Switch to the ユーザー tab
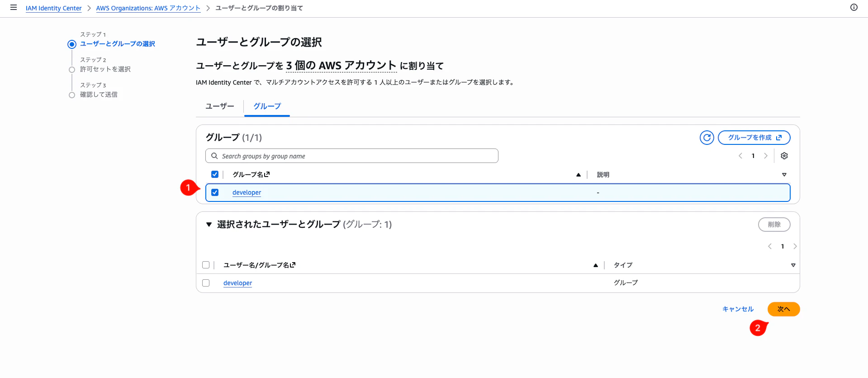Image resolution: width=868 pixels, height=378 pixels. [x=220, y=106]
